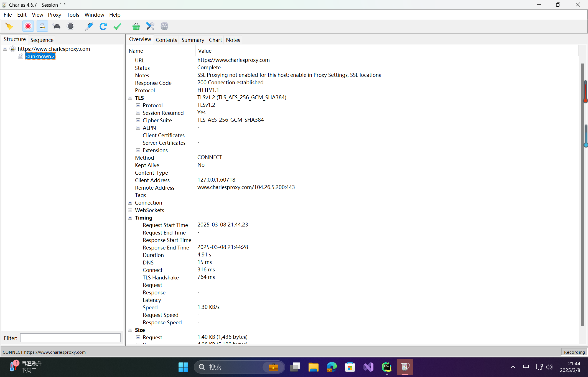Viewport: 588px width, 377px height.
Task: Open the View menu
Action: pyautogui.click(x=37, y=15)
